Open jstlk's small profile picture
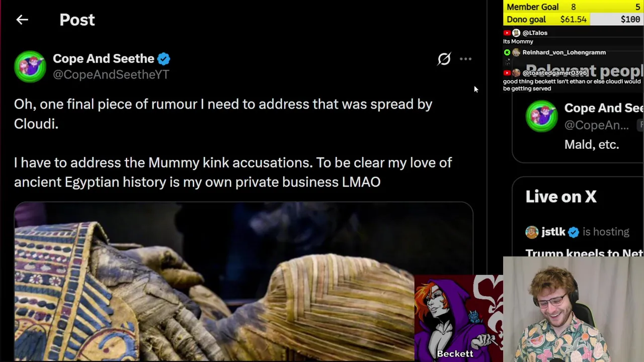 (532, 232)
